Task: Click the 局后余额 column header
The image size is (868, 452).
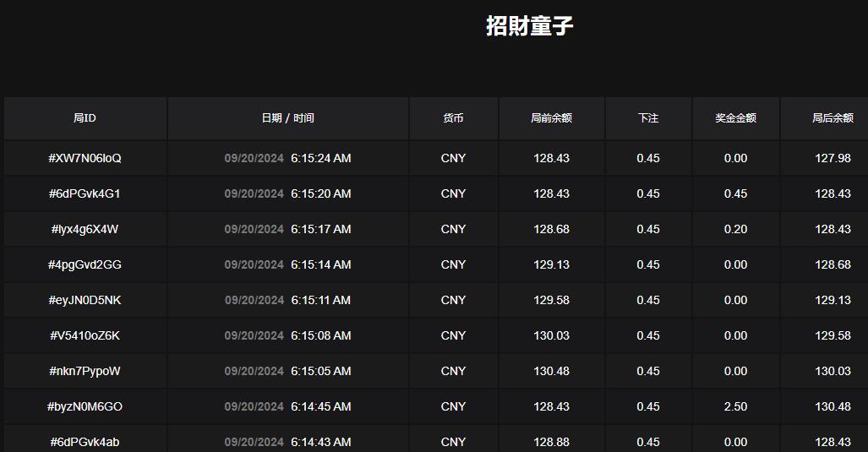Action: pos(833,118)
